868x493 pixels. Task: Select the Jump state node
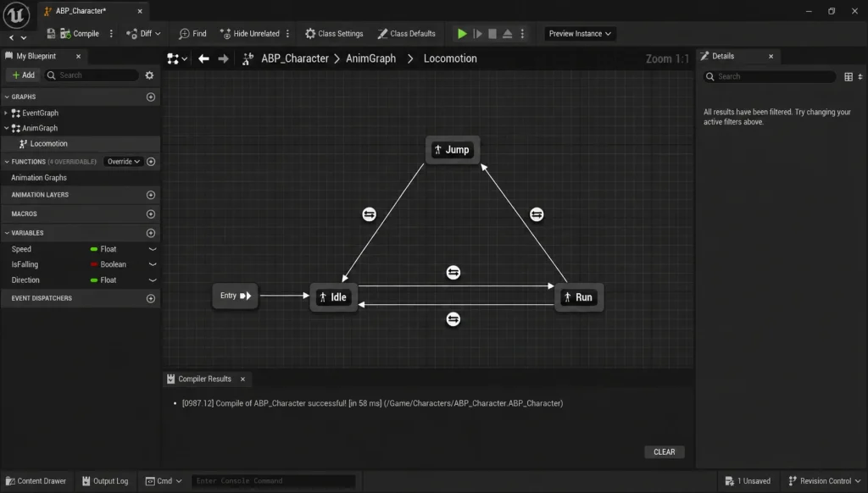point(453,149)
